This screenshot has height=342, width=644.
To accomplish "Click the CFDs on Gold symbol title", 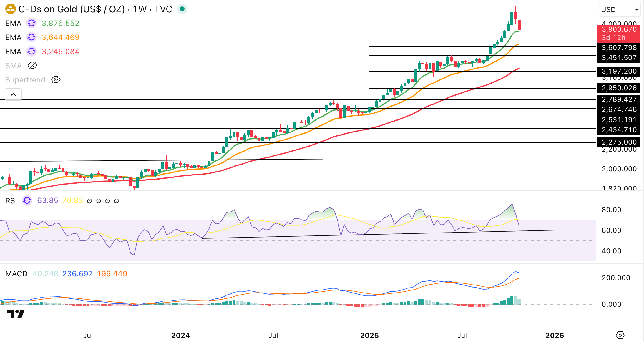I will [95, 9].
